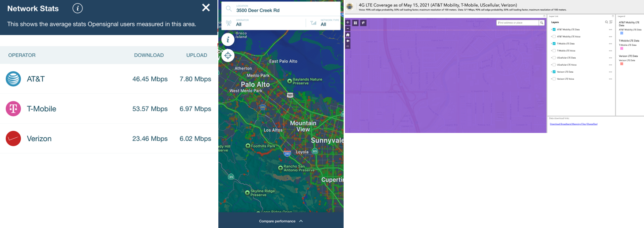Expand T-Mobile LTE Data layer arrow
The image size is (644, 228).
pos(551,44)
